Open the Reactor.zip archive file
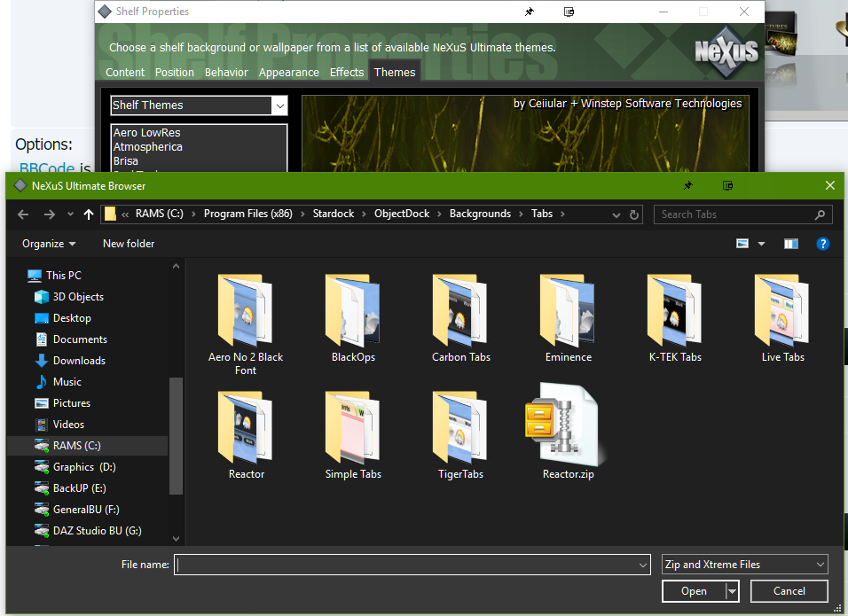The height and width of the screenshot is (616, 848). pyautogui.click(x=568, y=425)
